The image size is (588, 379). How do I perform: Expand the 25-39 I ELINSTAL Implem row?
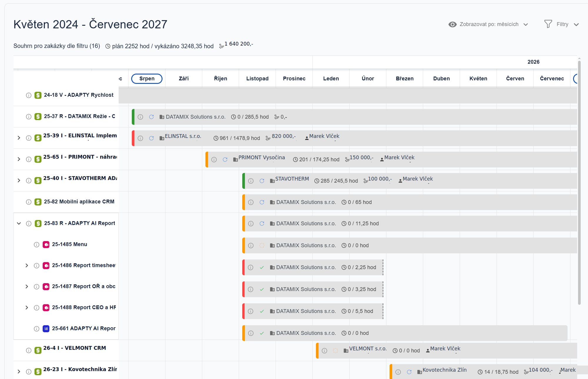coord(19,138)
